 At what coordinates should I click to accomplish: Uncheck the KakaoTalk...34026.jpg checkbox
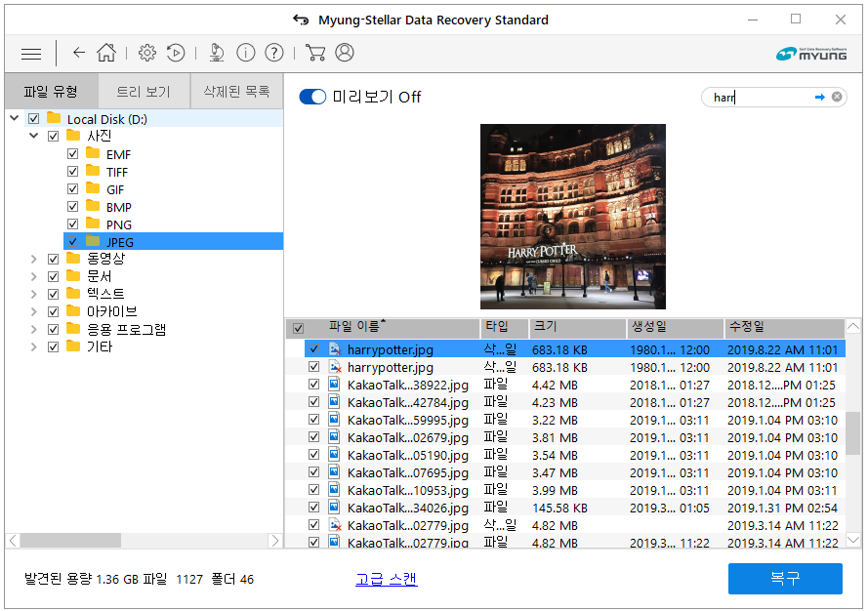[313, 507]
